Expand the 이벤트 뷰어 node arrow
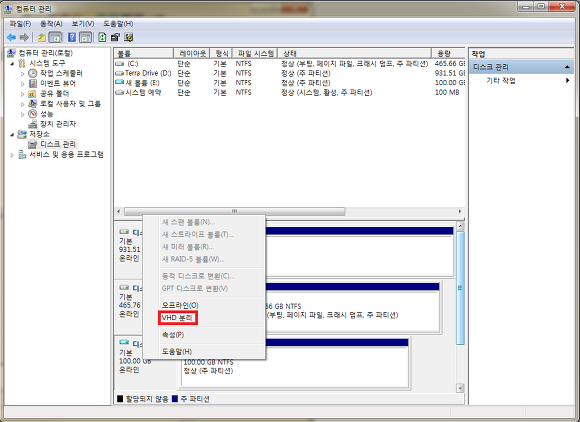This screenshot has width=580, height=422. click(x=23, y=84)
